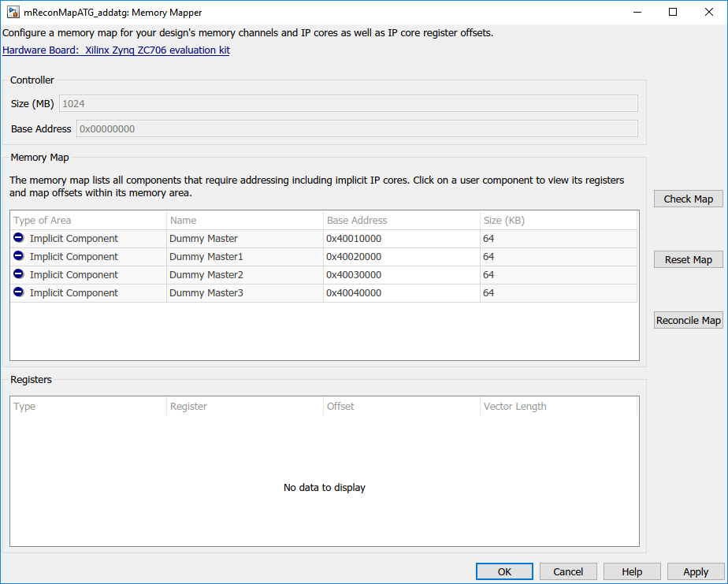Click the Offset column header in Registers

[x=402, y=407]
